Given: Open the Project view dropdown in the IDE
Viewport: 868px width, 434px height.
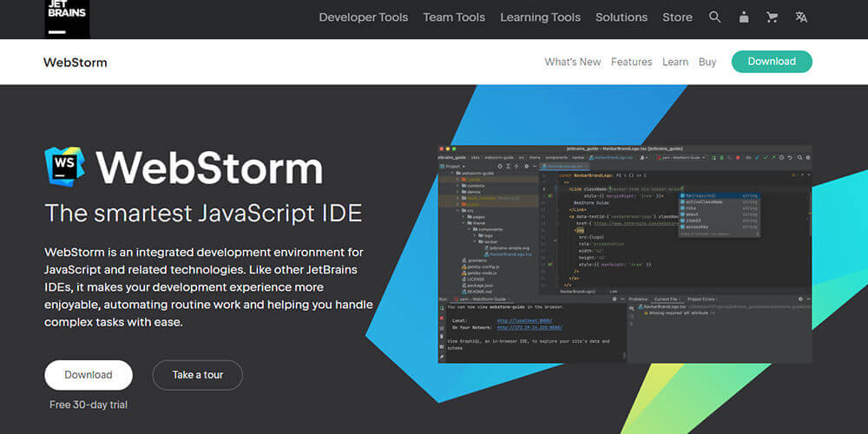Looking at the screenshot, I should tap(453, 166).
